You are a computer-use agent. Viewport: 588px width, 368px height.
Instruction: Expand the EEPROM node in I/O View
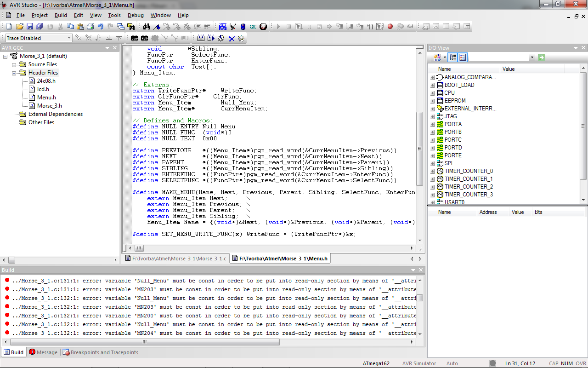(x=433, y=101)
